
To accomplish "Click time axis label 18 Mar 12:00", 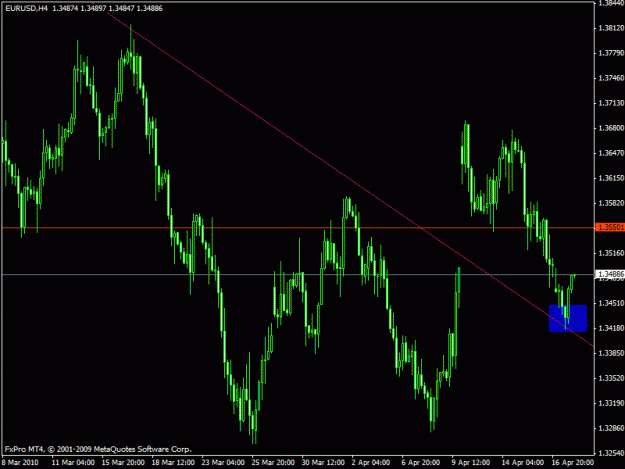I will (173, 463).
